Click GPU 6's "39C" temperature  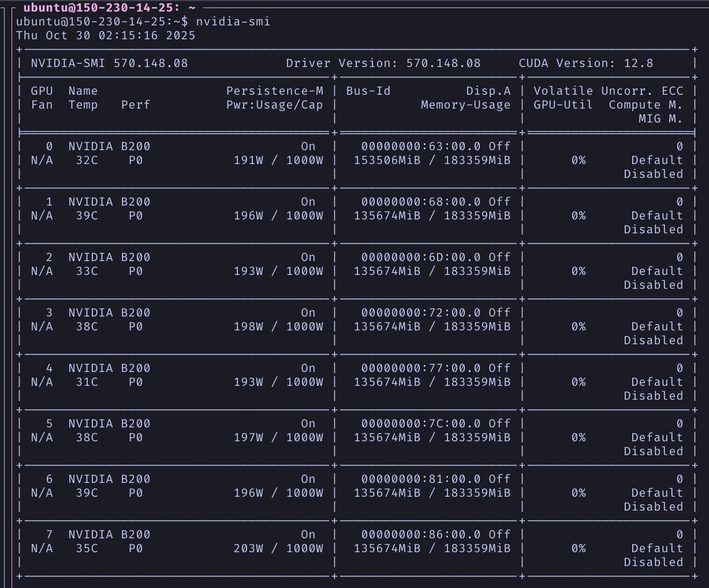click(x=87, y=493)
